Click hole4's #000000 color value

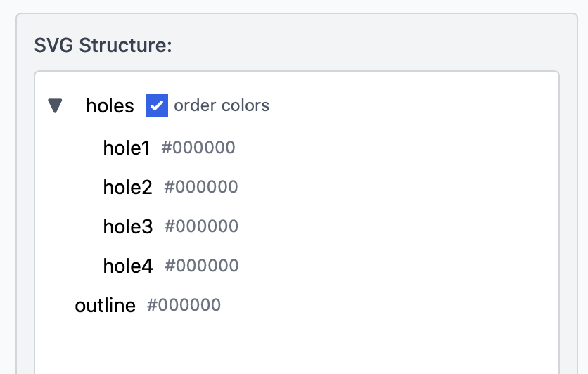click(x=202, y=266)
